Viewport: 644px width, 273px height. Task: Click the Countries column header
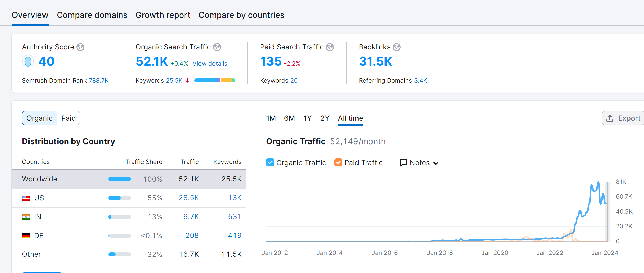[36, 162]
